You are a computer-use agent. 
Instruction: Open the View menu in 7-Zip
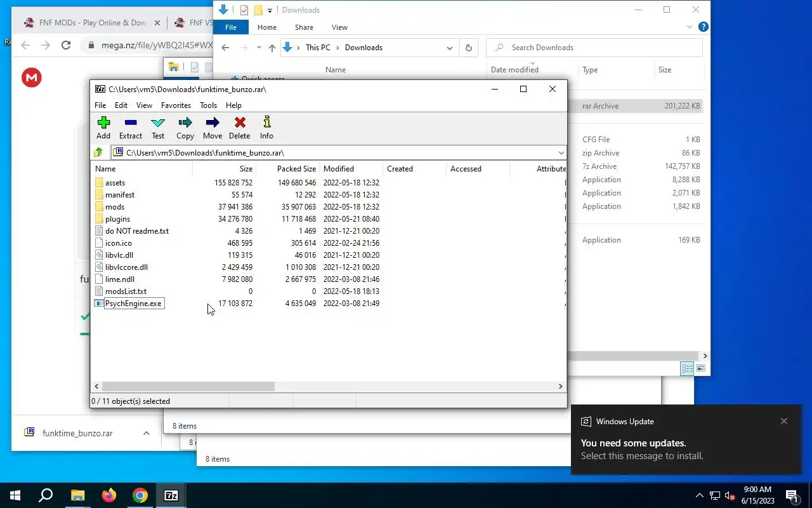pos(144,105)
